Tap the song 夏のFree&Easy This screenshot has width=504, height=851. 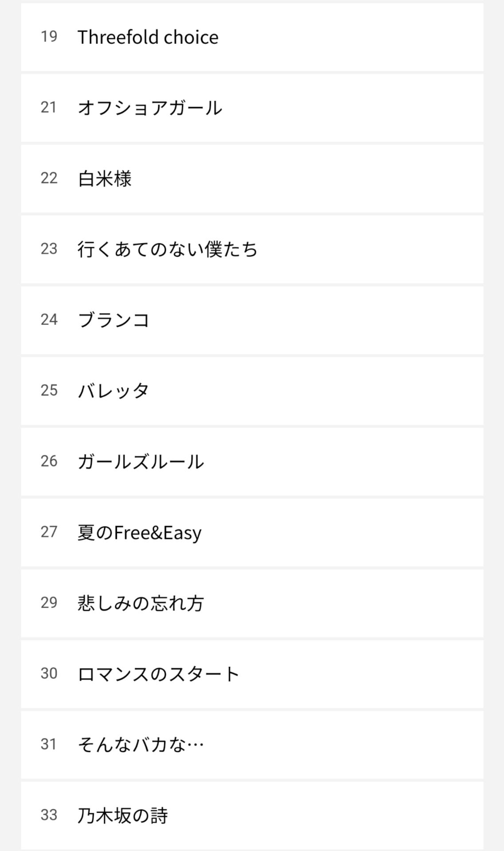point(140,532)
